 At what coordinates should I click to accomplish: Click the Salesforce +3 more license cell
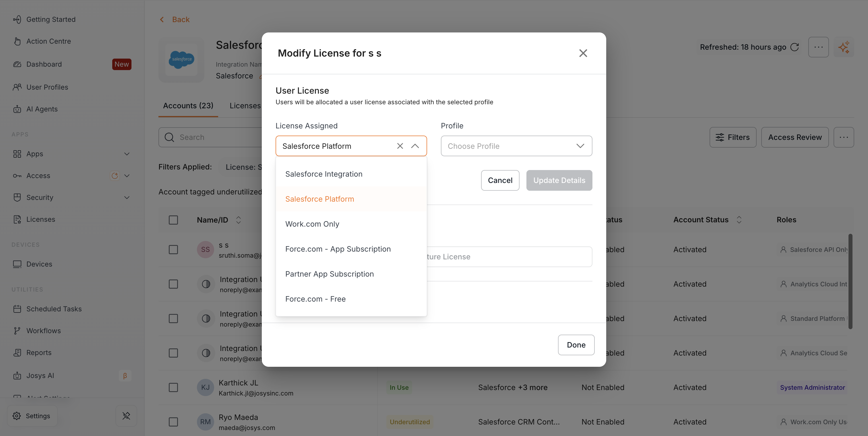(513, 387)
